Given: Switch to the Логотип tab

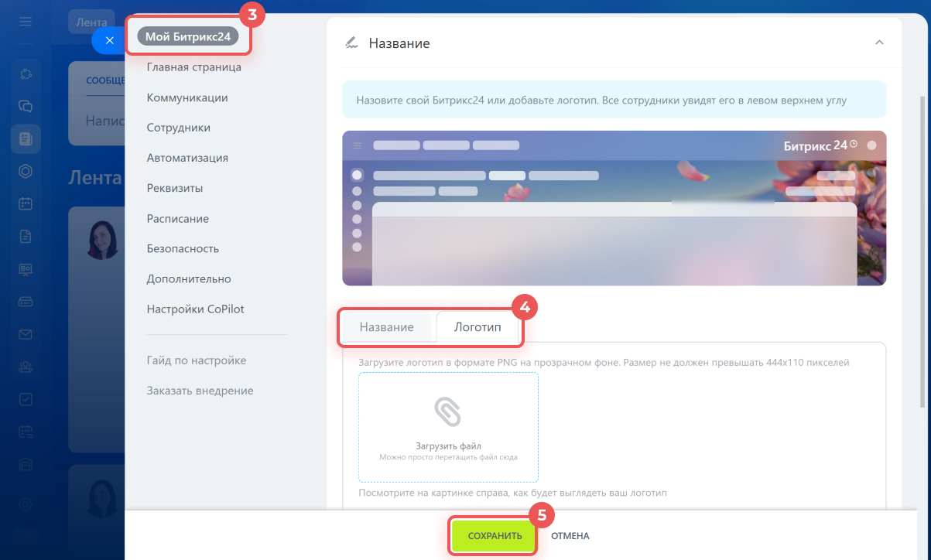Looking at the screenshot, I should point(477,327).
